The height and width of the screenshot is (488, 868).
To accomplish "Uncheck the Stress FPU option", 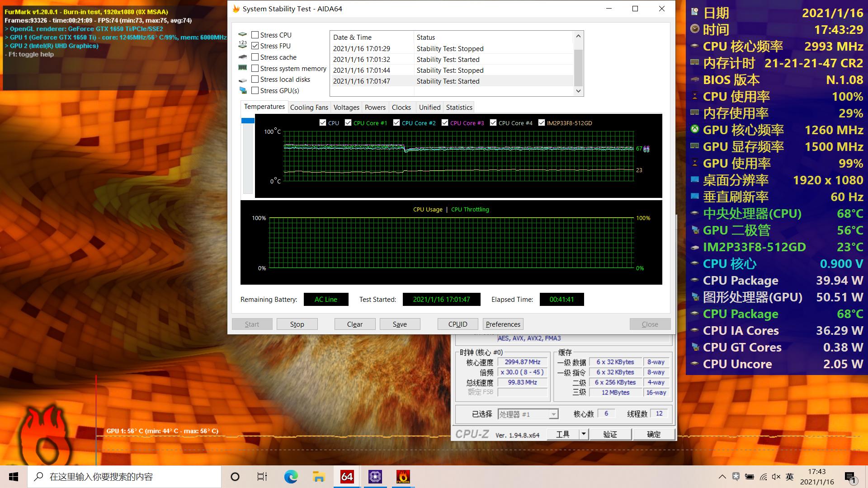I will 255,46.
